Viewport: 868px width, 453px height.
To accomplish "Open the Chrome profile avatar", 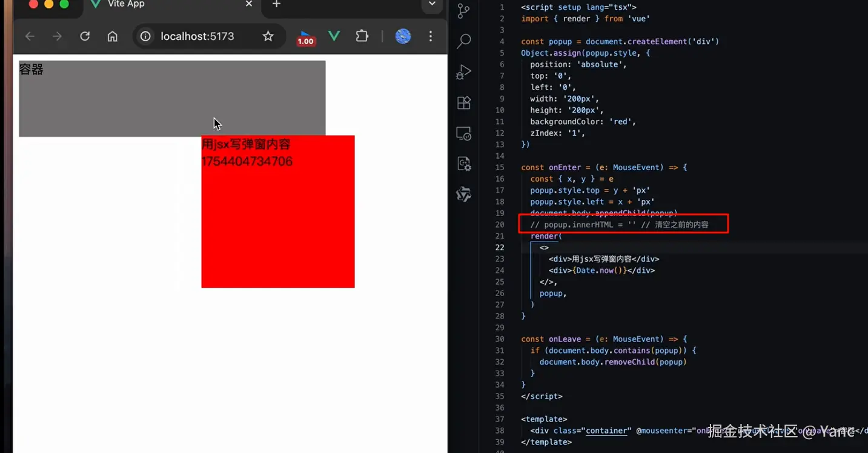I will tap(403, 36).
